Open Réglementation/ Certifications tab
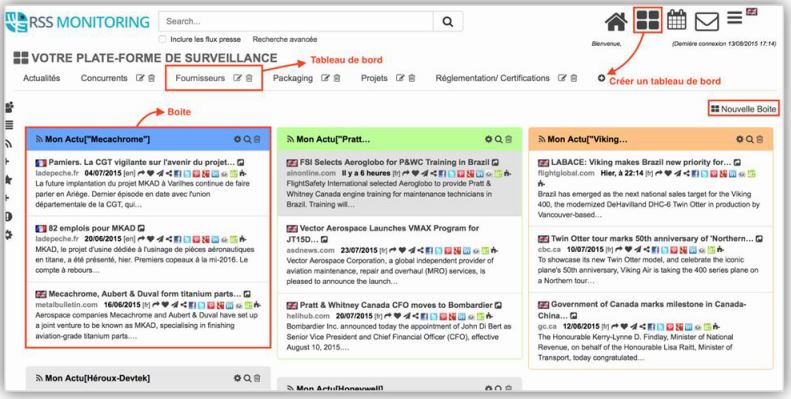The width and height of the screenshot is (791, 399). (492, 78)
